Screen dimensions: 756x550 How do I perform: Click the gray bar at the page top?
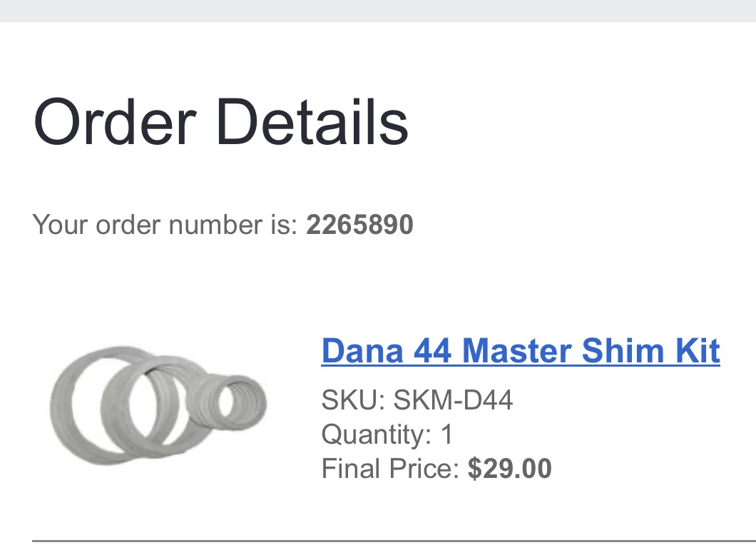coord(378,10)
